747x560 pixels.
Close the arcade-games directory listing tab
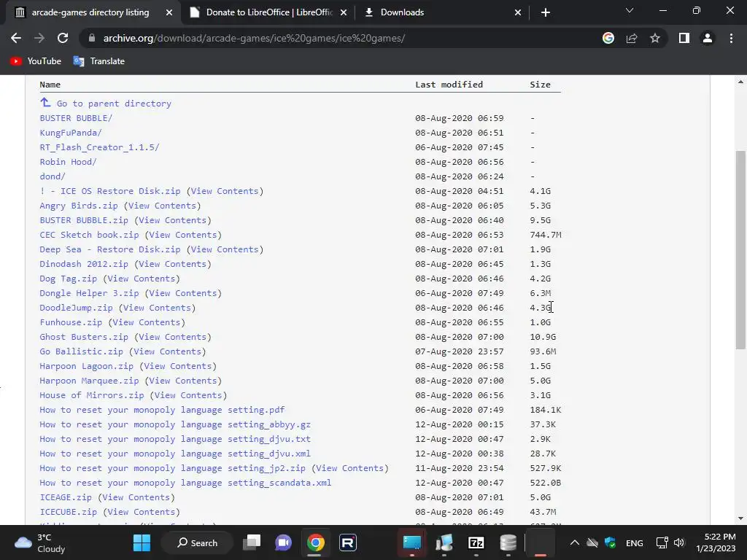coord(169,12)
